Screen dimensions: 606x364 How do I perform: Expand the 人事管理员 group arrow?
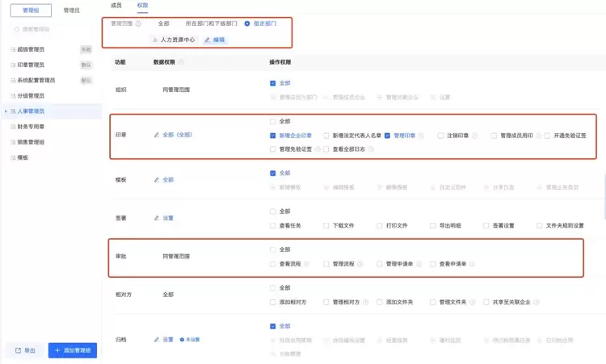click(x=6, y=111)
